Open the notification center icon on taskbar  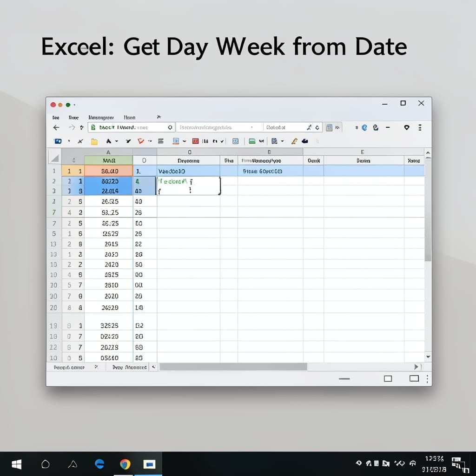click(460, 465)
